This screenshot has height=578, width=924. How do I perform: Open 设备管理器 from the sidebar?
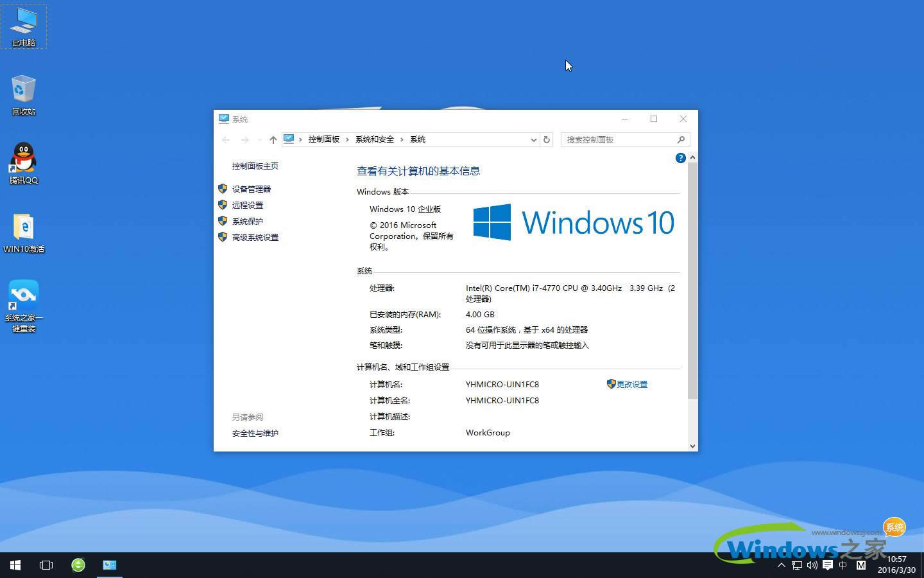(x=252, y=189)
